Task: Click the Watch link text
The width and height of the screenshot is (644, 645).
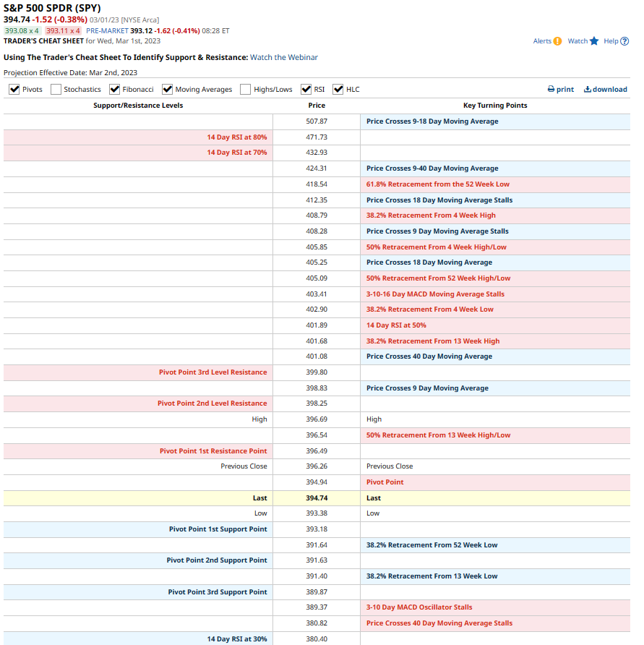Action: click(578, 41)
